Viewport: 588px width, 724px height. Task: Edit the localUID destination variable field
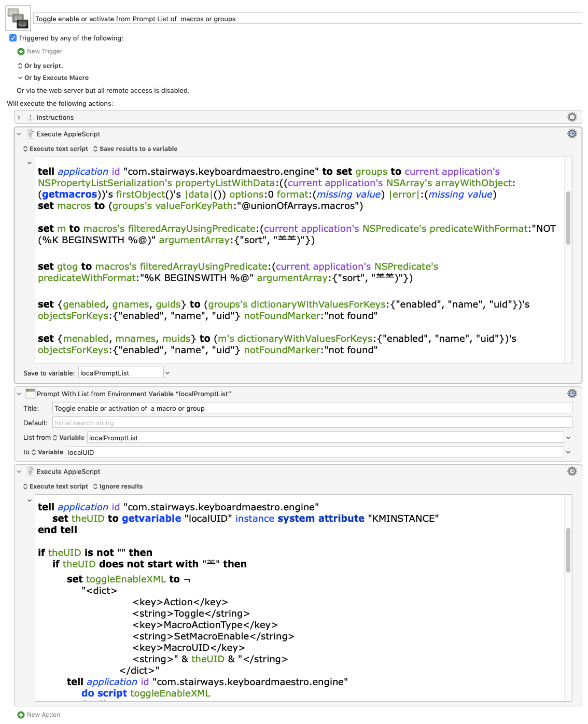click(x=315, y=452)
